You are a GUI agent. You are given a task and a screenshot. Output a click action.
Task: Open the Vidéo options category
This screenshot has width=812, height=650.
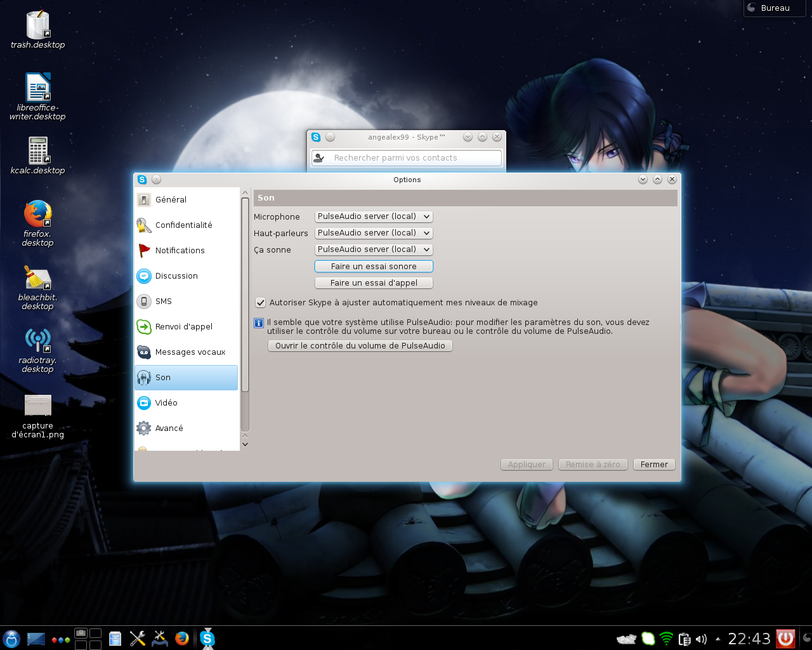pyautogui.click(x=187, y=402)
